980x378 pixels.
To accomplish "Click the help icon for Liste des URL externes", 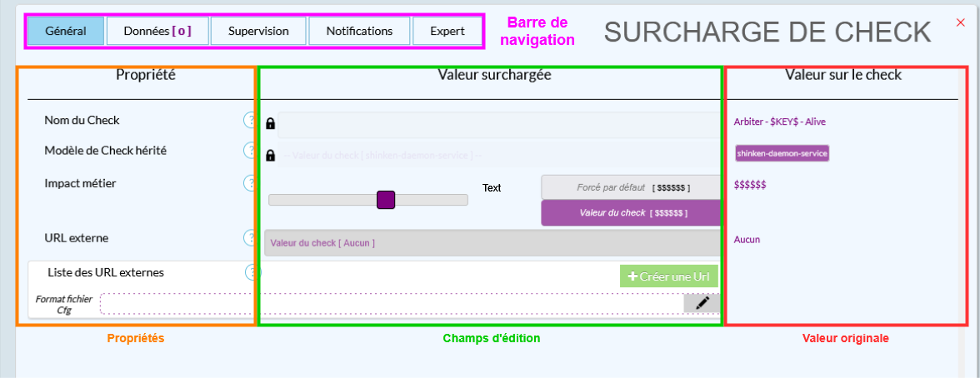I will [251, 272].
